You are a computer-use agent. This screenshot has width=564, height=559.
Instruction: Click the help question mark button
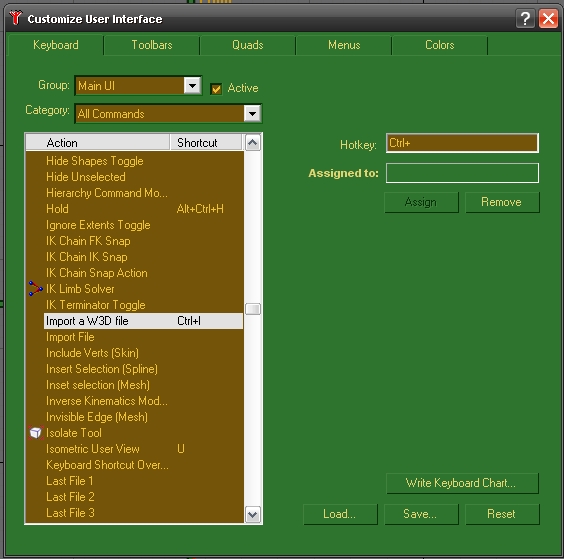point(525,18)
